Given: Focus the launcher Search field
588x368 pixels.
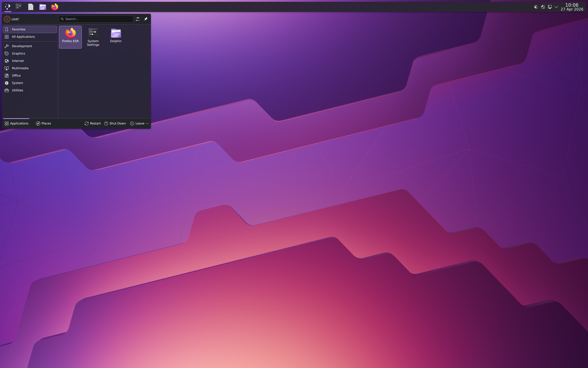Looking at the screenshot, I should pyautogui.click(x=96, y=19).
